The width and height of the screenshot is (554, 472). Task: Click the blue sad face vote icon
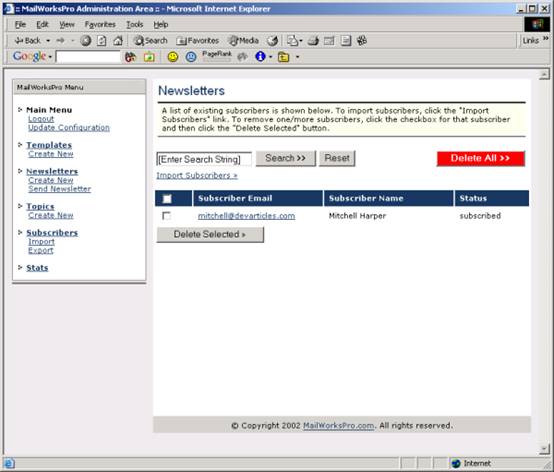pos(191,57)
